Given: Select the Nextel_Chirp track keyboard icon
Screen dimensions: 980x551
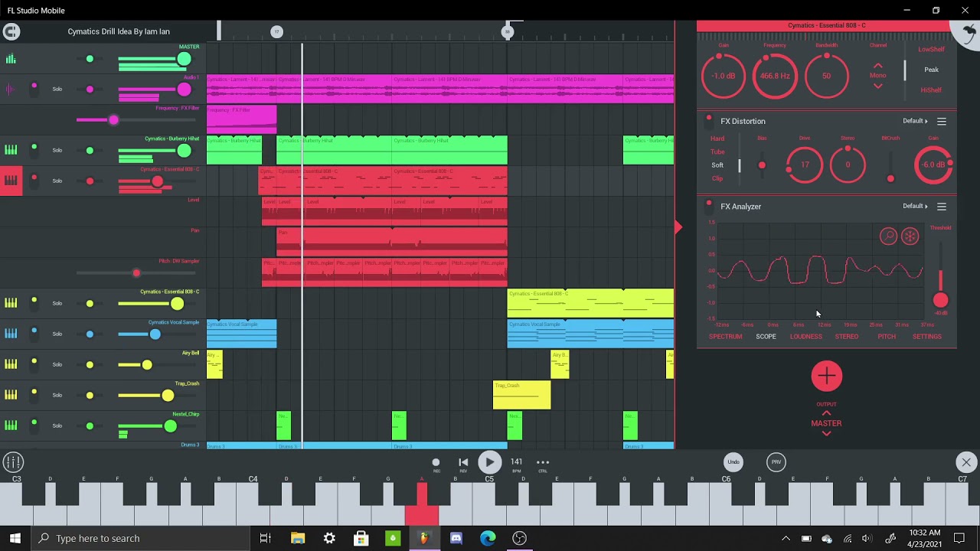Looking at the screenshot, I should [x=11, y=426].
